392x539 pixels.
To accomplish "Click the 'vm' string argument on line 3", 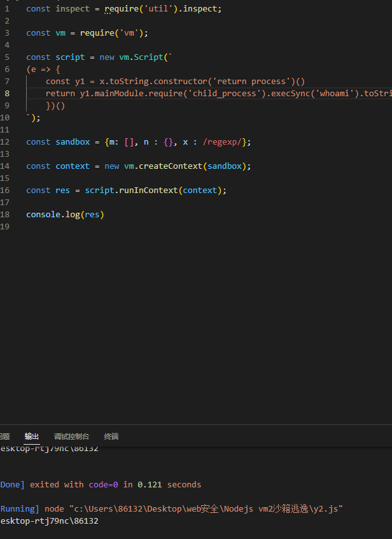I will pos(129,33).
